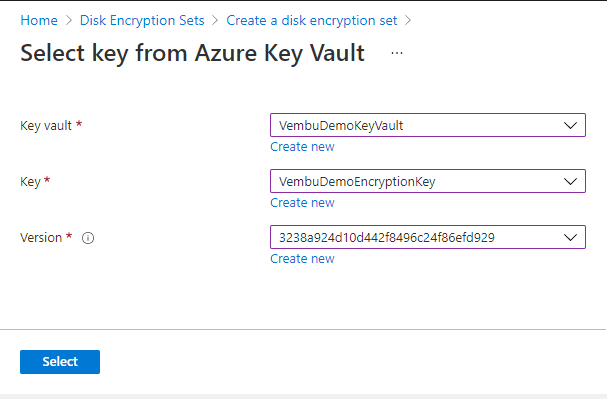
Task: Click Create new under Key vault
Action: [x=302, y=147]
